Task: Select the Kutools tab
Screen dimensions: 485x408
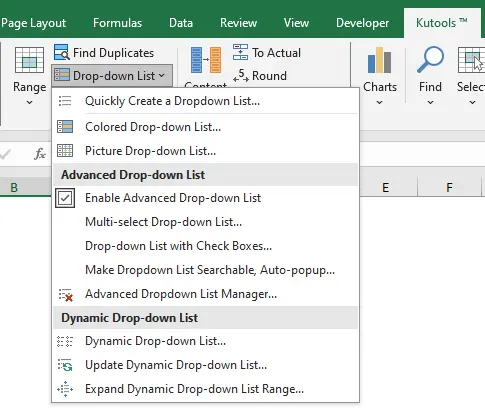Action: point(442,23)
